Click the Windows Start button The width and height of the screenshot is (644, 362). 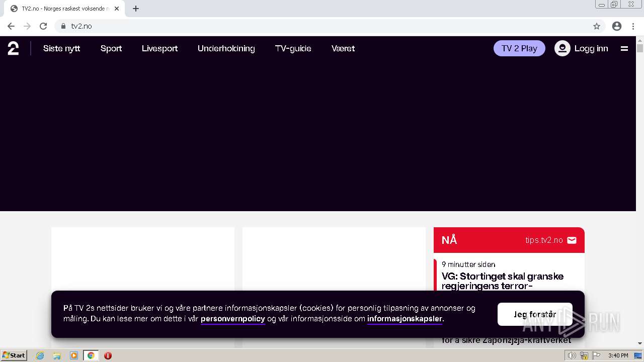(x=14, y=355)
